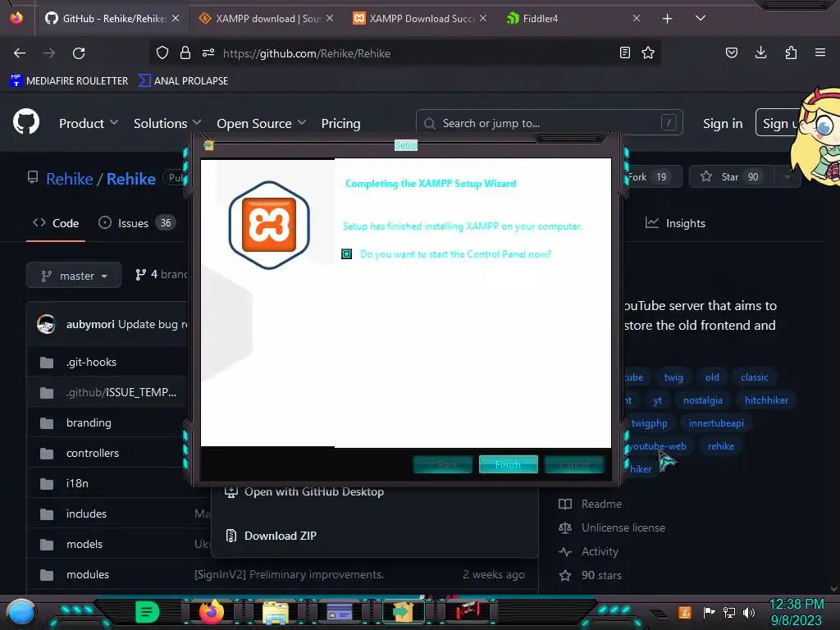
Task: Open the branding folder
Action: [x=89, y=422]
